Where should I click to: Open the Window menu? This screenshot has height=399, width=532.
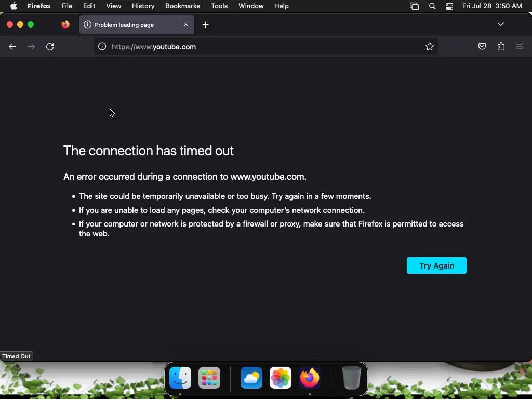[x=251, y=6]
